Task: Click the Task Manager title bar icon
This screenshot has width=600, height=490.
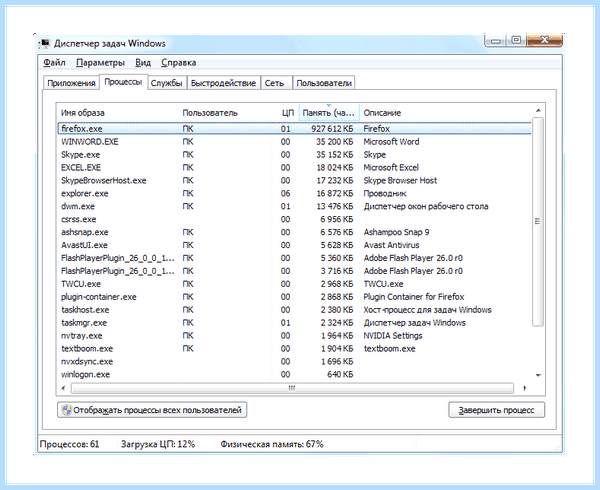Action: tap(45, 43)
